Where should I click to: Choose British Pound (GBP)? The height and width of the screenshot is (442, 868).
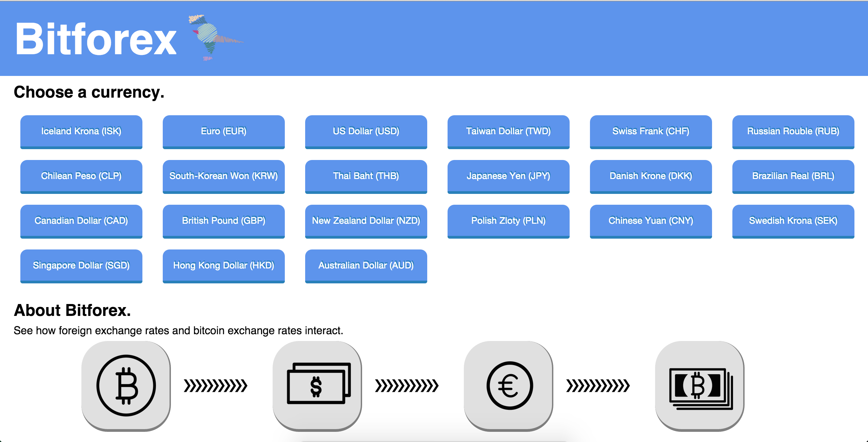[x=224, y=221]
